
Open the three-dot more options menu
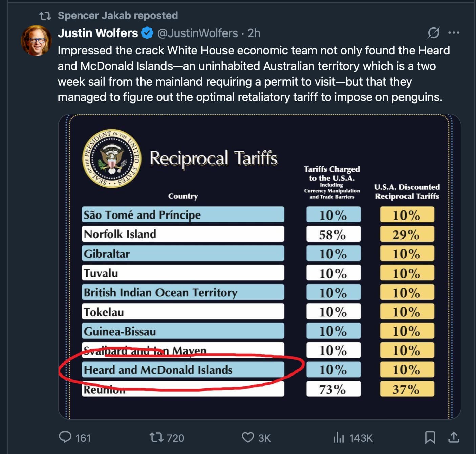click(x=454, y=33)
